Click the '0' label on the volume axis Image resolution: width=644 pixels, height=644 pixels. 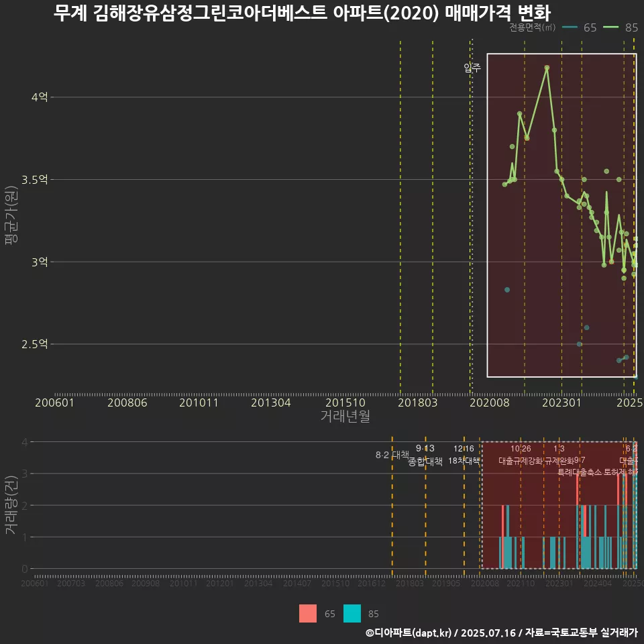pos(25,569)
